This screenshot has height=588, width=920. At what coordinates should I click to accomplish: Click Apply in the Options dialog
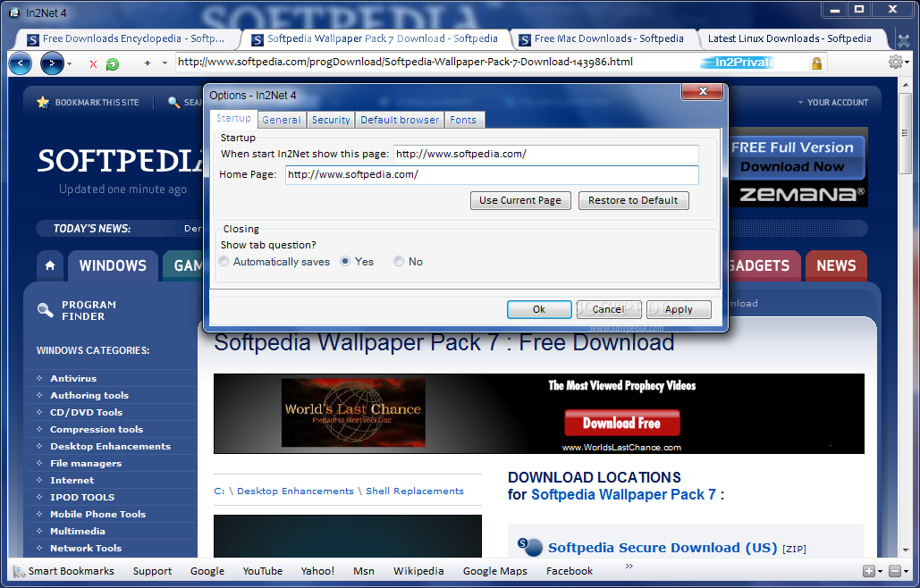click(679, 309)
